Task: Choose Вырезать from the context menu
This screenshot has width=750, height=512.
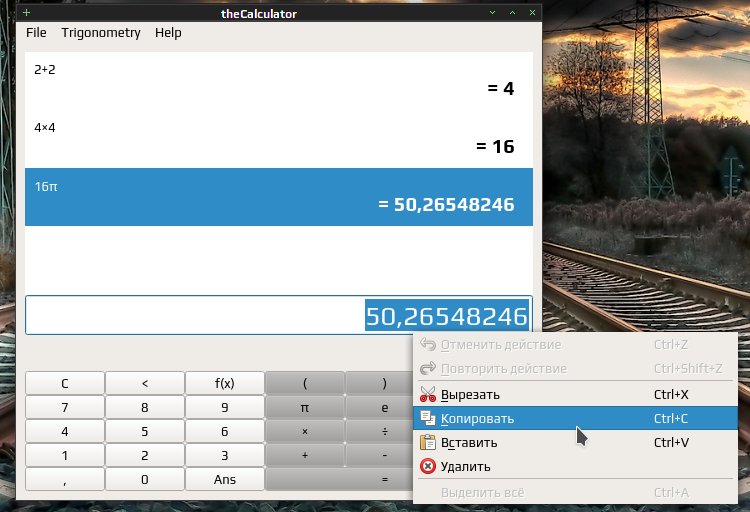Action: (x=575, y=394)
